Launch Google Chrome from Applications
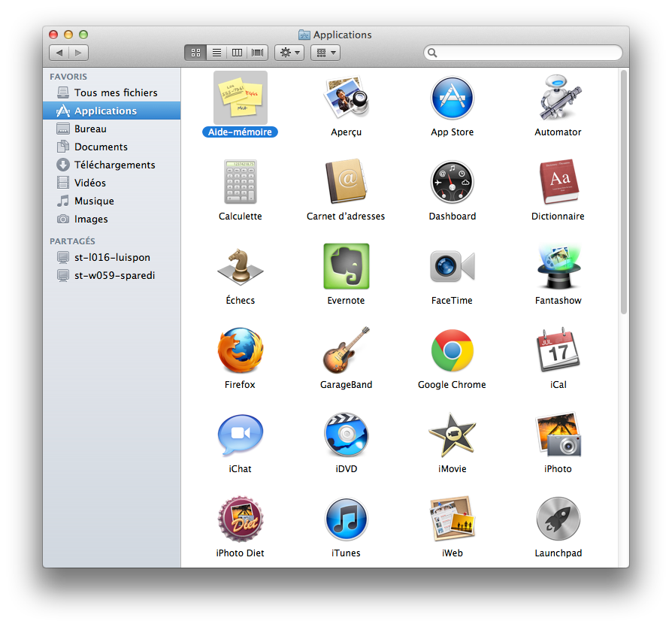672x627 pixels. tap(452, 350)
